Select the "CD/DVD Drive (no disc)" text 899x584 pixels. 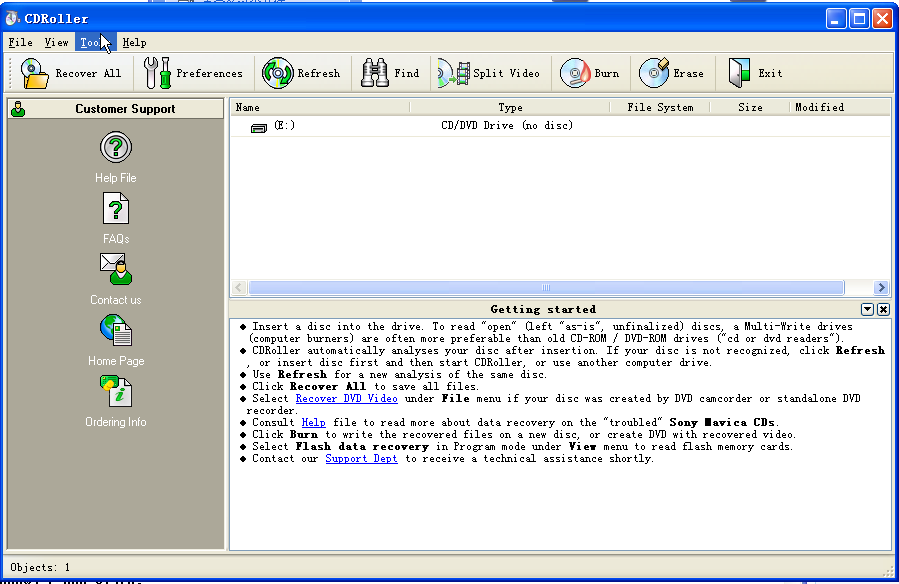(507, 126)
